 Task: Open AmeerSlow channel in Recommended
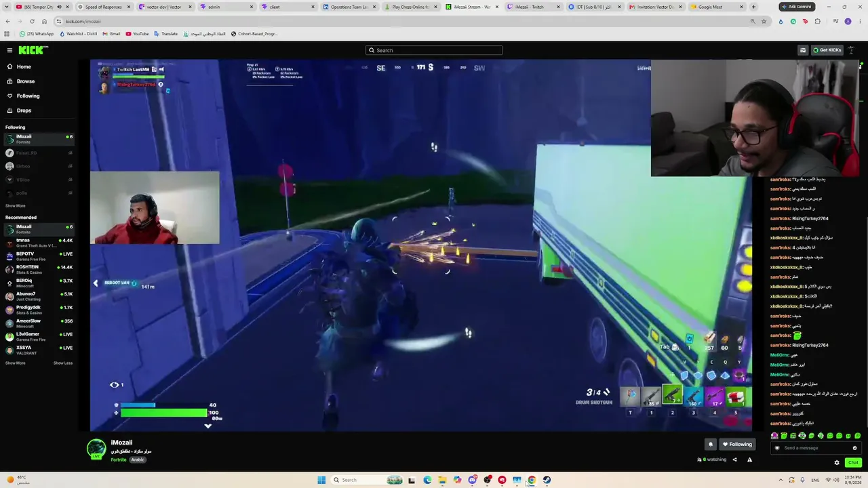pos(39,323)
